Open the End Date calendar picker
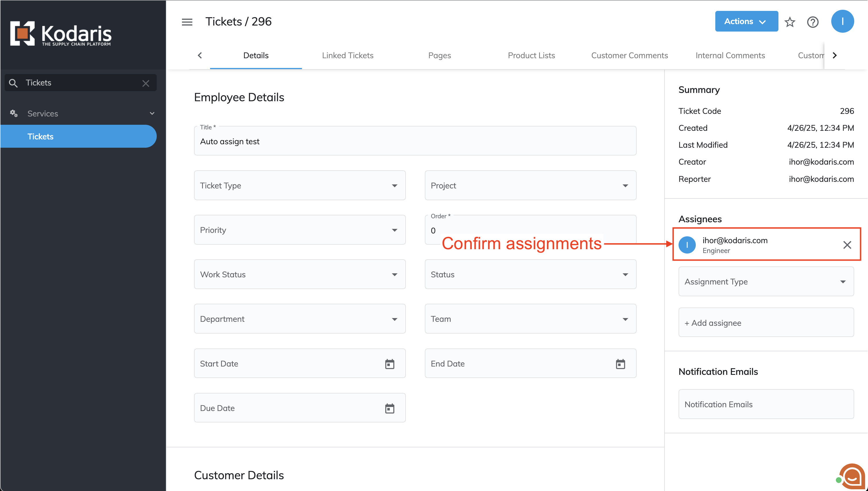 pyautogui.click(x=620, y=364)
